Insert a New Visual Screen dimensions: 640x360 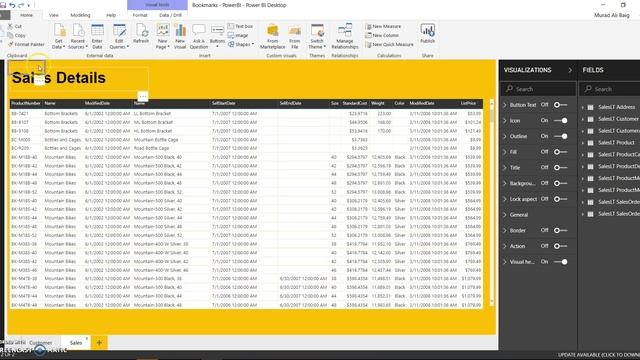click(x=180, y=36)
